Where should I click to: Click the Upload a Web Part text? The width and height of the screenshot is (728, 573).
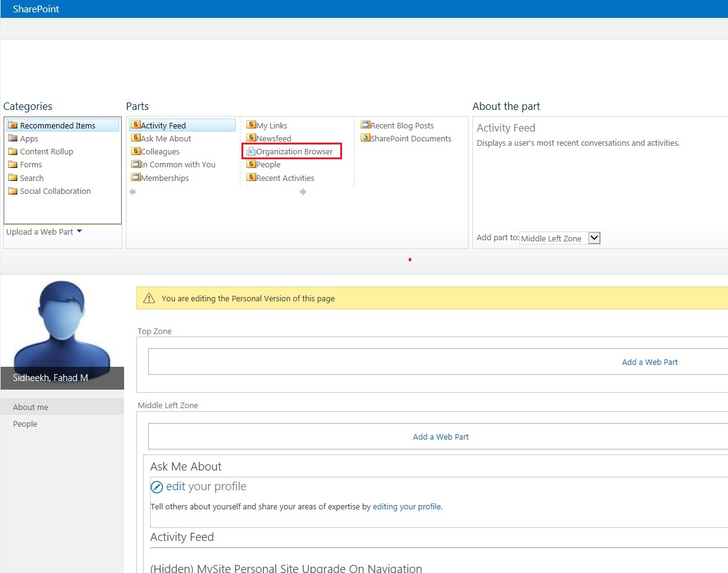[40, 232]
